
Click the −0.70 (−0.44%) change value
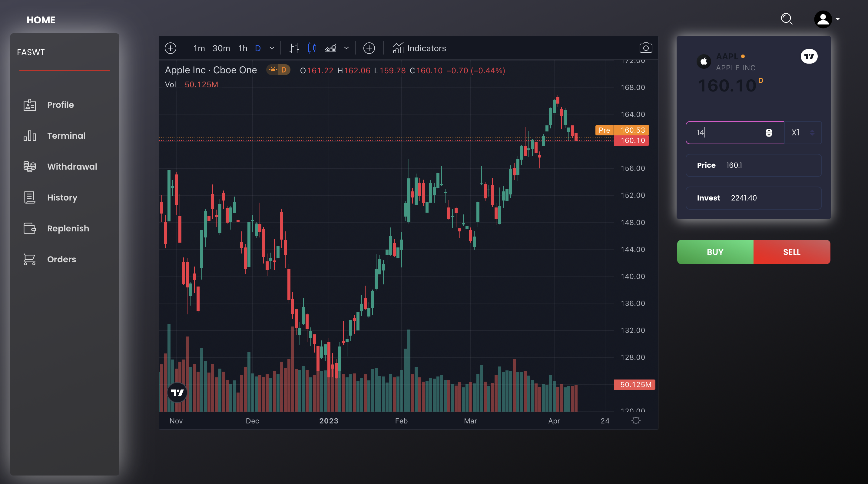475,71
